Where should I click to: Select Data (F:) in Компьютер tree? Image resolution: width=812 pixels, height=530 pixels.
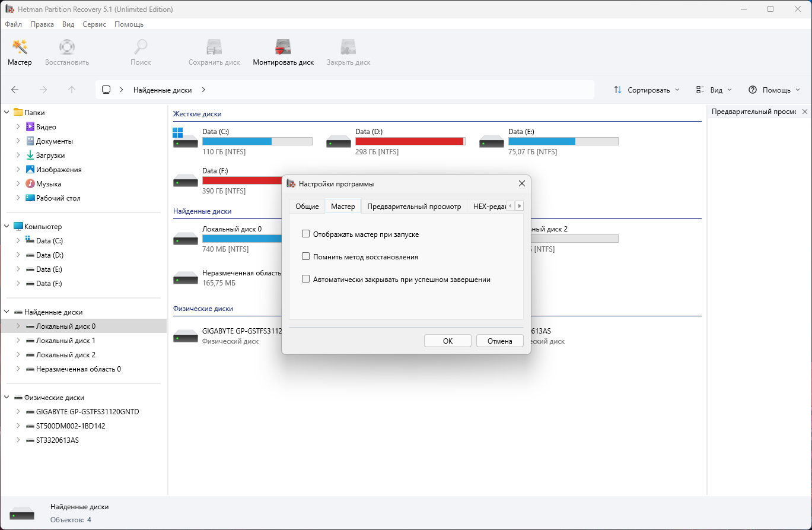click(x=49, y=283)
